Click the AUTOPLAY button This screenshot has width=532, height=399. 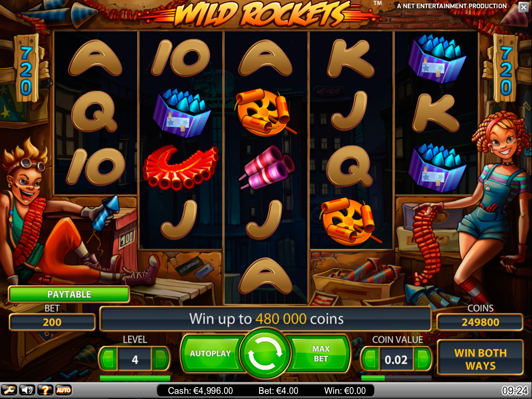pos(211,354)
